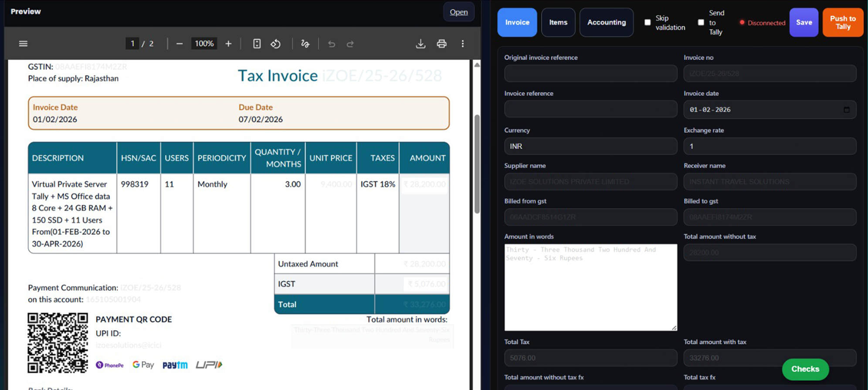The image size is (868, 390).
Task: Click the users value 11
Action: coord(169,184)
